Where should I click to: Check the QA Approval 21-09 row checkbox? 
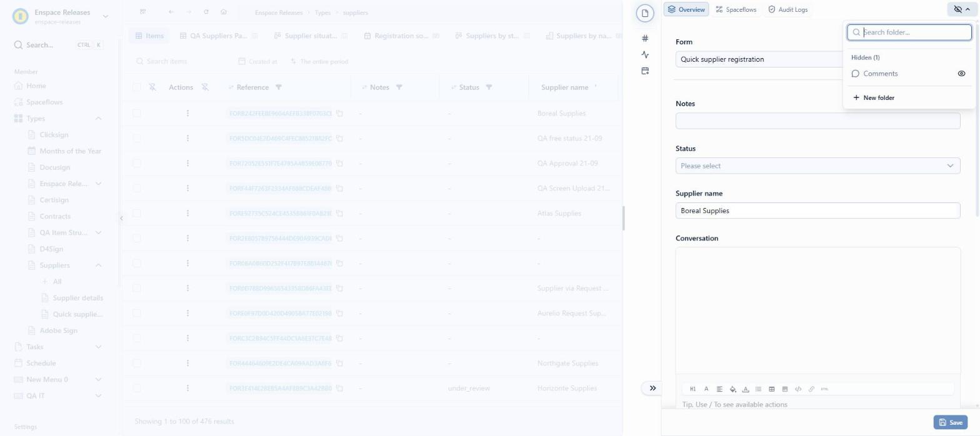[137, 163]
